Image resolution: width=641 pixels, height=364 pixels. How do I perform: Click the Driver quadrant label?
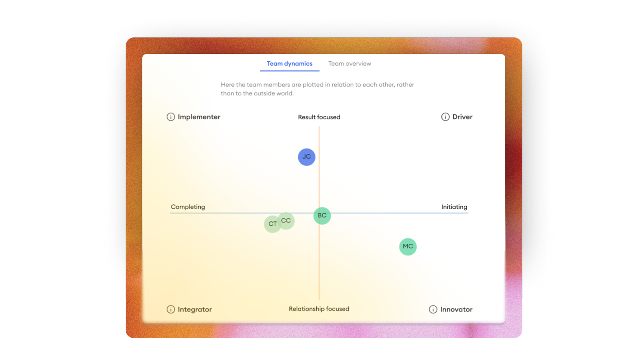(462, 117)
